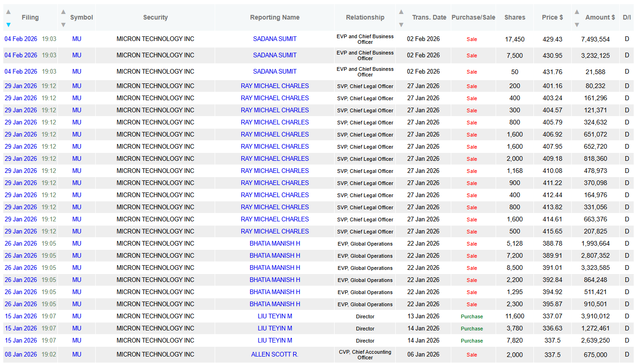Click the red Sale label in the top row

point(472,39)
